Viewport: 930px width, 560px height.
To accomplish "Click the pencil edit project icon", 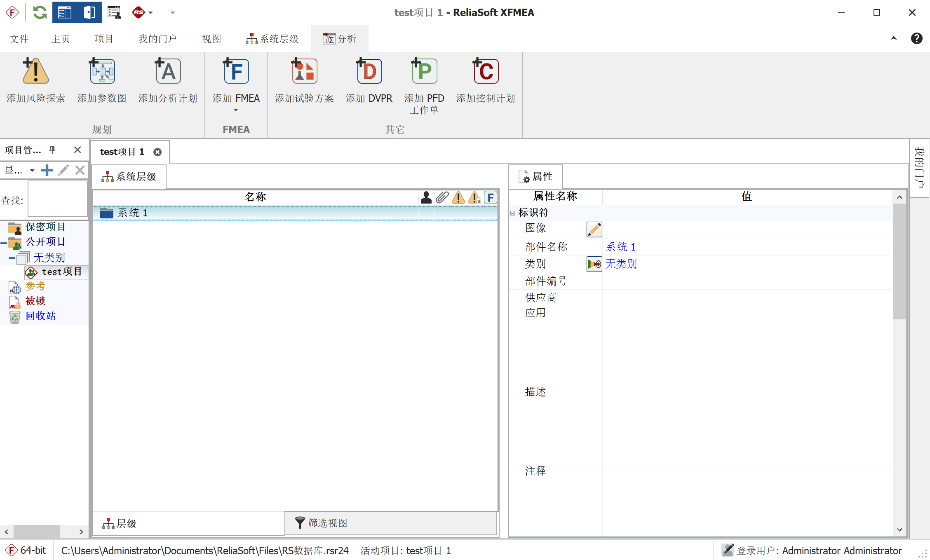I will click(x=63, y=170).
